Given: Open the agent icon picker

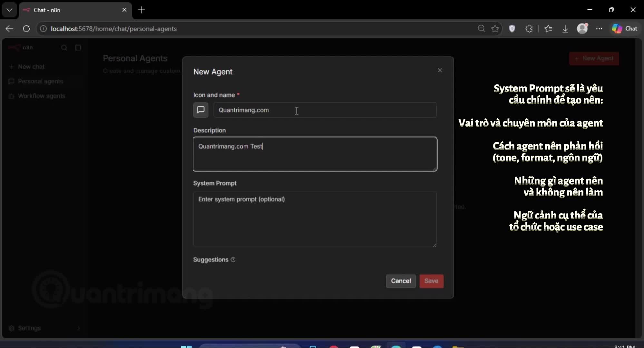Looking at the screenshot, I should point(201,110).
